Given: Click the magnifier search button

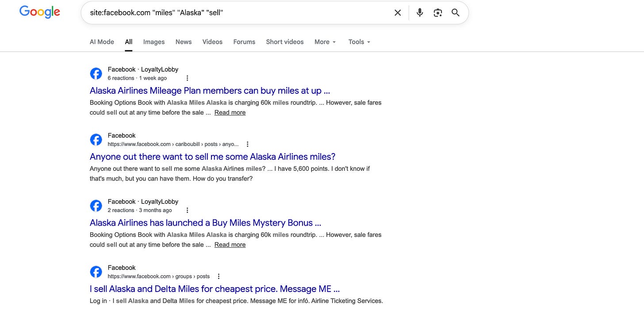Looking at the screenshot, I should pos(456,13).
